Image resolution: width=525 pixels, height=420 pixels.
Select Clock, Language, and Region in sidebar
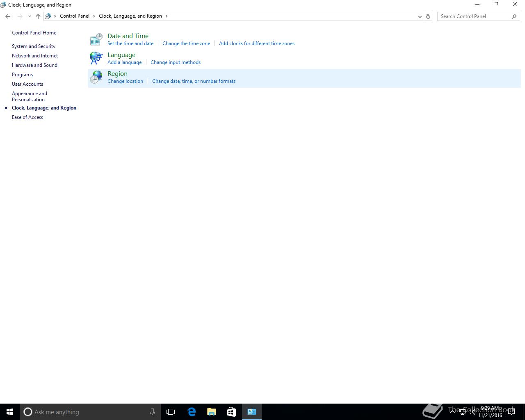tap(44, 108)
